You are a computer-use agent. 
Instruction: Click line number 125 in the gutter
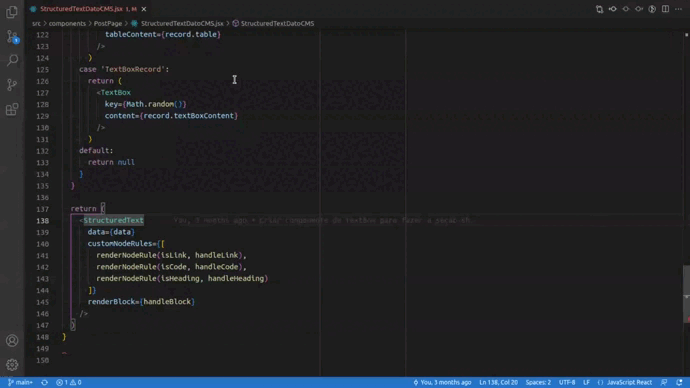click(43, 70)
